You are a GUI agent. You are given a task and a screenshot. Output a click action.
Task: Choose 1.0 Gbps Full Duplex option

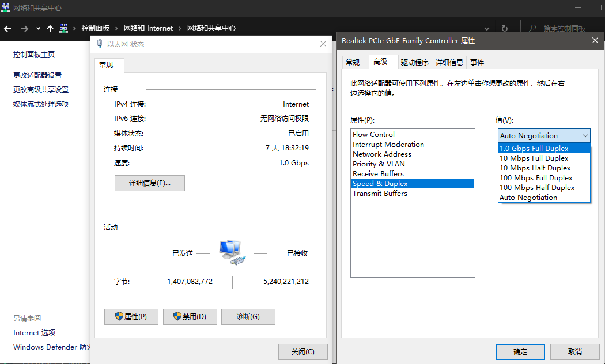[544, 149]
